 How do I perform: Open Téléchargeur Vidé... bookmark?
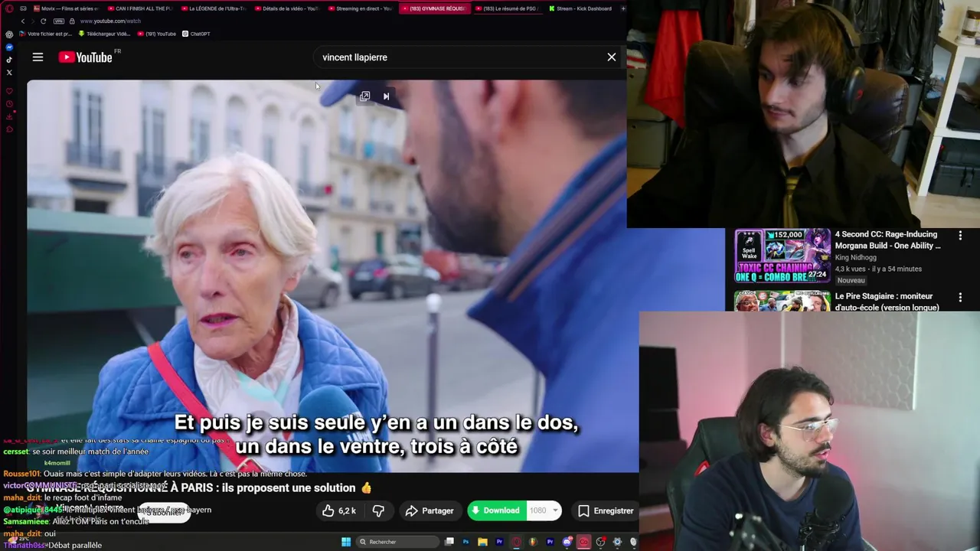click(x=104, y=34)
